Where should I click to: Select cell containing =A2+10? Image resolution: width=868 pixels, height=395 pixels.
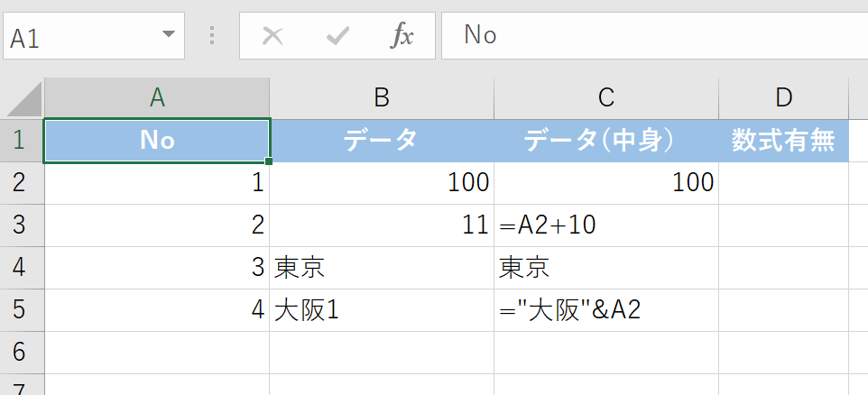pyautogui.click(x=606, y=225)
